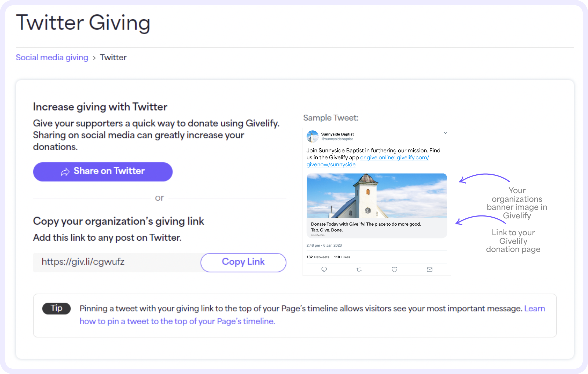Click the Social media giving breadcrumb link
The width and height of the screenshot is (588, 374).
(51, 57)
